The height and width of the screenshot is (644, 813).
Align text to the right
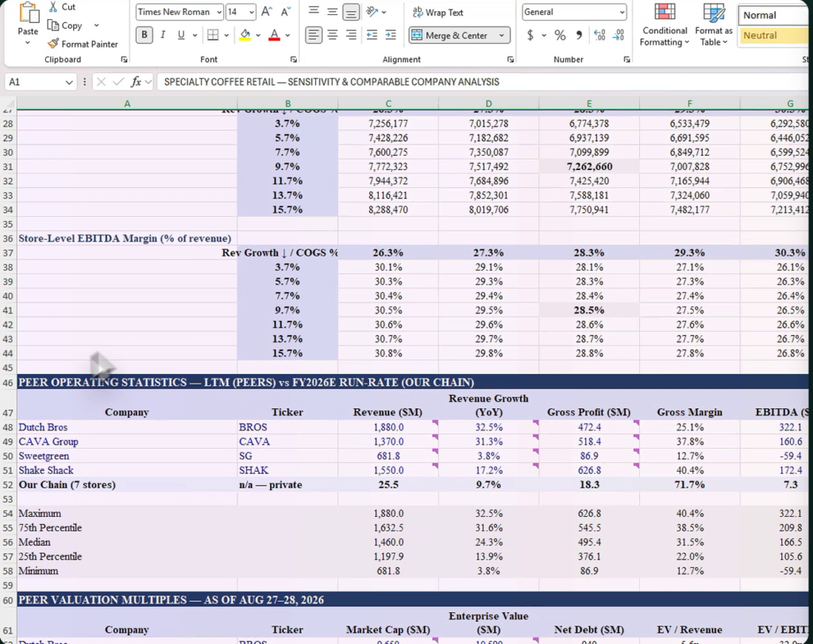351,35
